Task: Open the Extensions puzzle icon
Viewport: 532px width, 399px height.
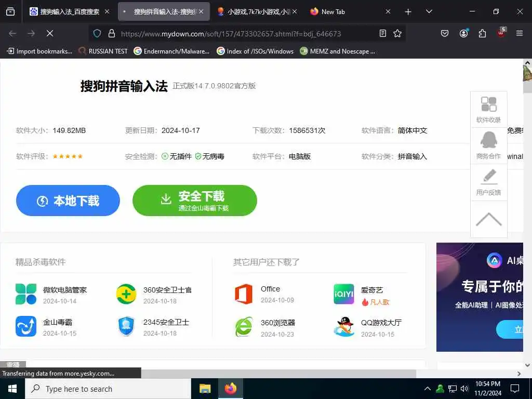Action: click(482, 33)
